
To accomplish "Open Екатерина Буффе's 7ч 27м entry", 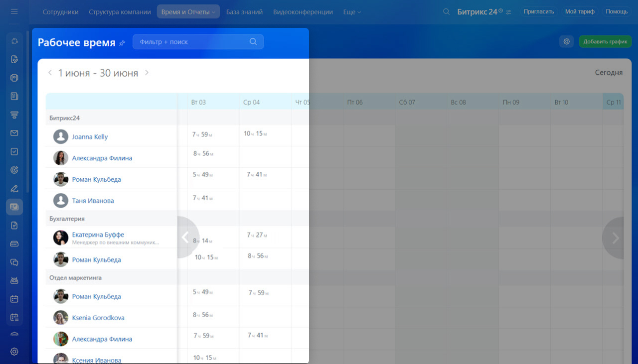I will (x=258, y=235).
